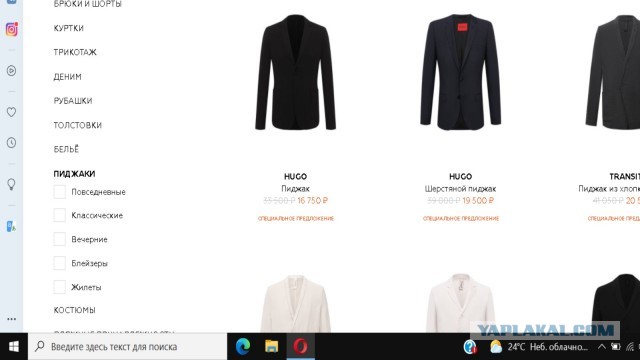The width and height of the screenshot is (640, 360).
Task: Click the 16 750 ₽ sale price
Action: pos(313,201)
